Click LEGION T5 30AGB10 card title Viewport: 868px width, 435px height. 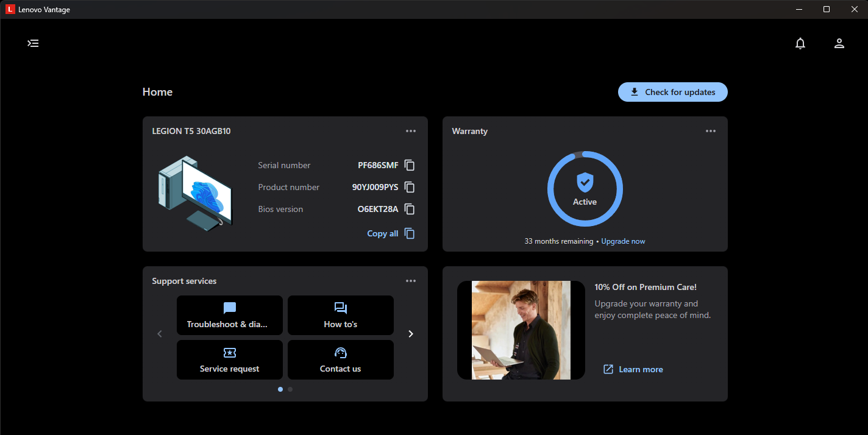coord(191,131)
